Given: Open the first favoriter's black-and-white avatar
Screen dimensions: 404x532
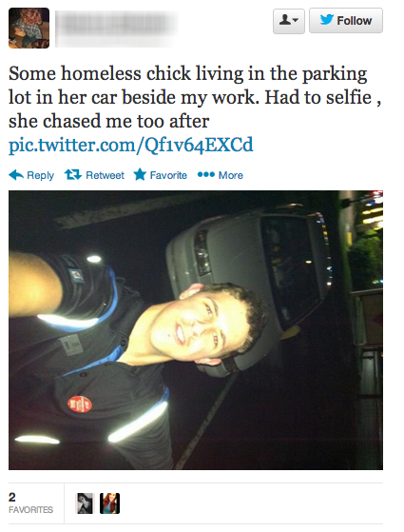Looking at the screenshot, I should tap(85, 503).
